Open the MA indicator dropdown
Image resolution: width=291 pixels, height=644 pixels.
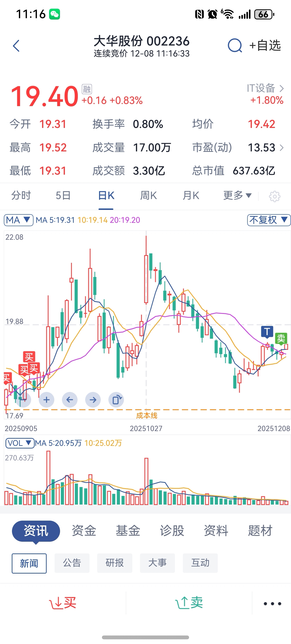tap(18, 220)
